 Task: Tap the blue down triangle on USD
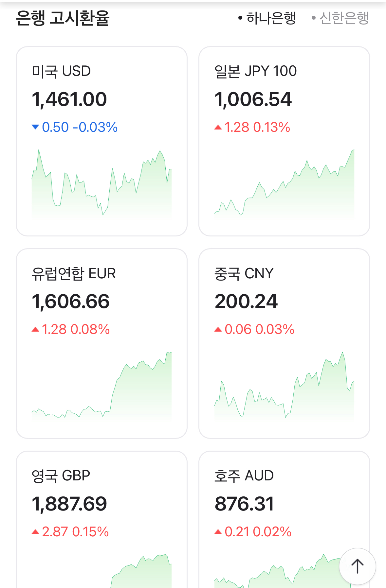click(35, 127)
